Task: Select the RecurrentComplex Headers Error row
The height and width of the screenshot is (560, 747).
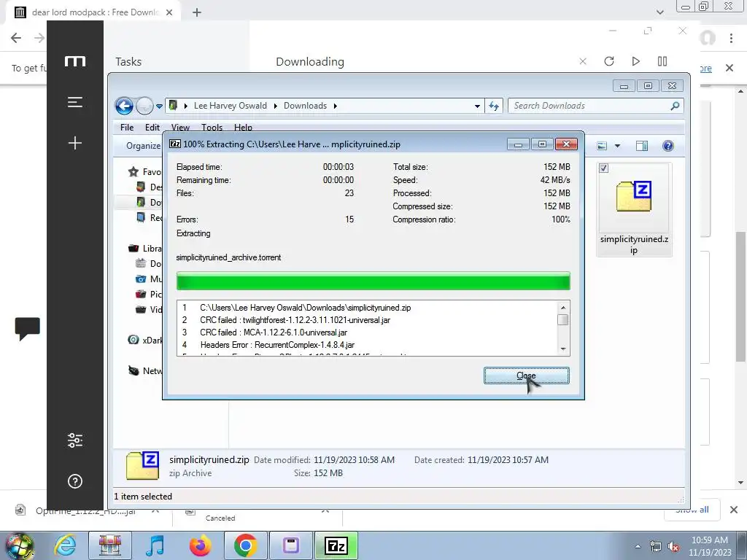Action: click(367, 345)
